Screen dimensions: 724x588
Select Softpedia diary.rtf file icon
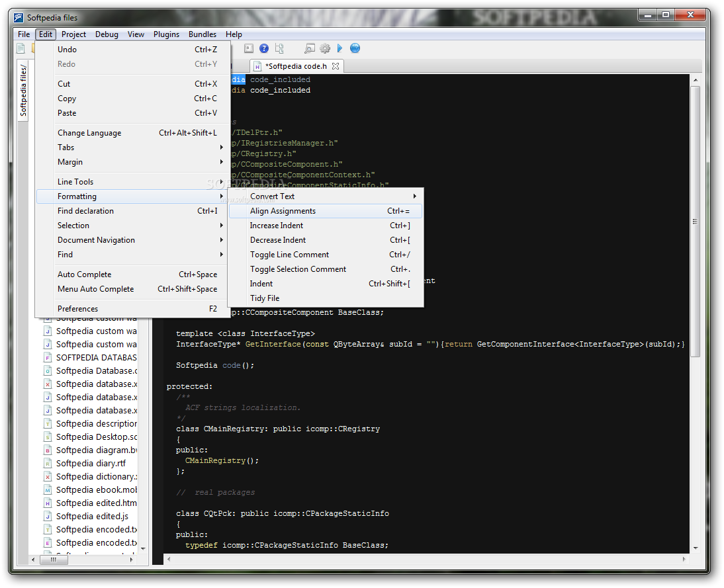point(47,464)
